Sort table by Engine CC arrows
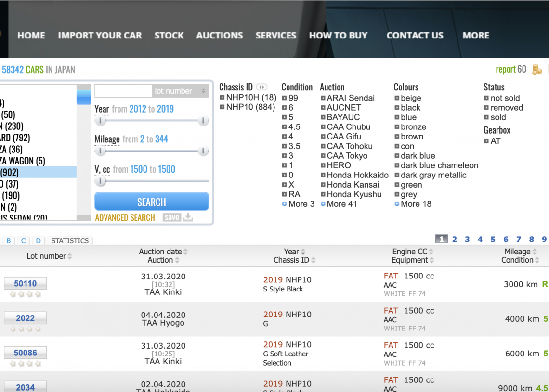 431,252
